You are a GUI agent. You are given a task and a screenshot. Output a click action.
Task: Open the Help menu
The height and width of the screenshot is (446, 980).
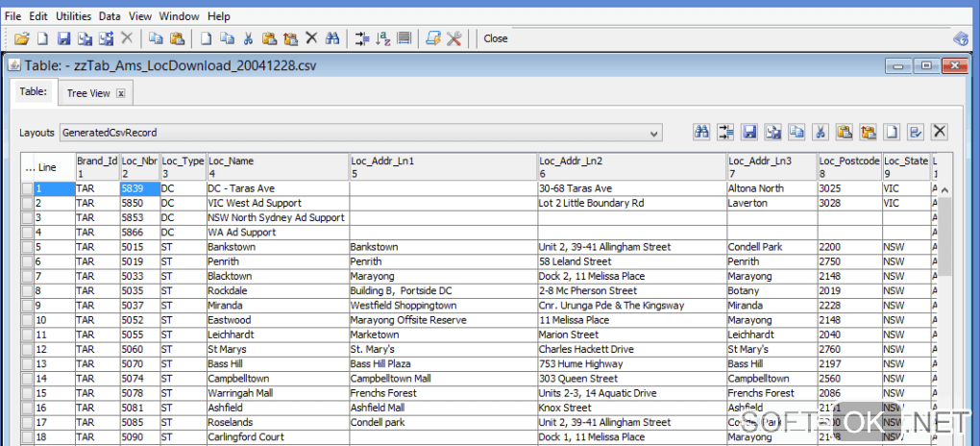point(219,16)
